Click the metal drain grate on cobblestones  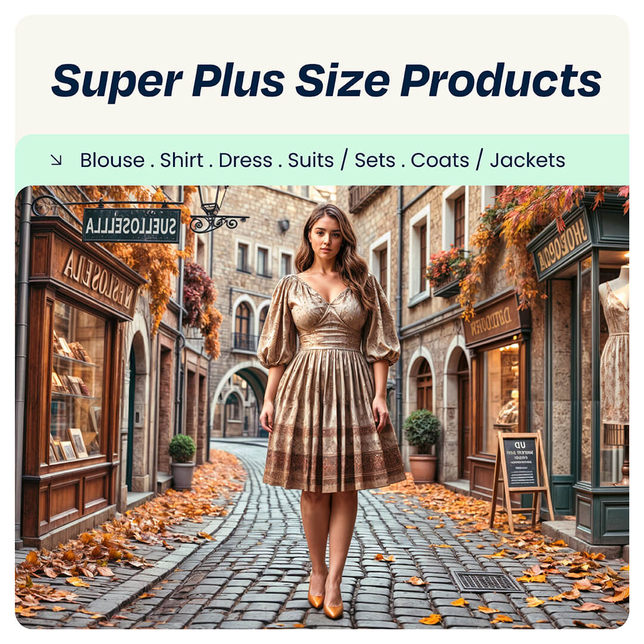coord(486,583)
